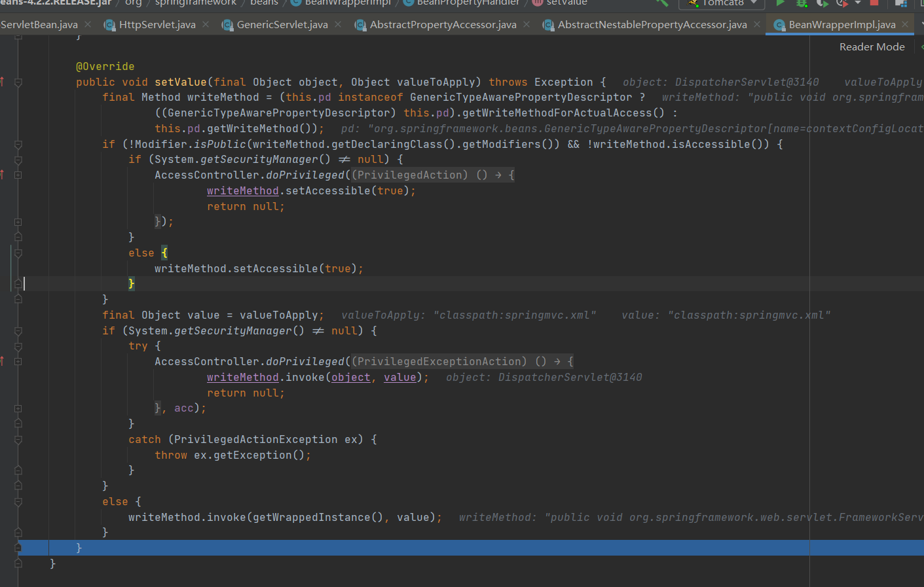
Task: Click 'valueToApply' in the final Object value line
Action: pyautogui.click(x=279, y=315)
